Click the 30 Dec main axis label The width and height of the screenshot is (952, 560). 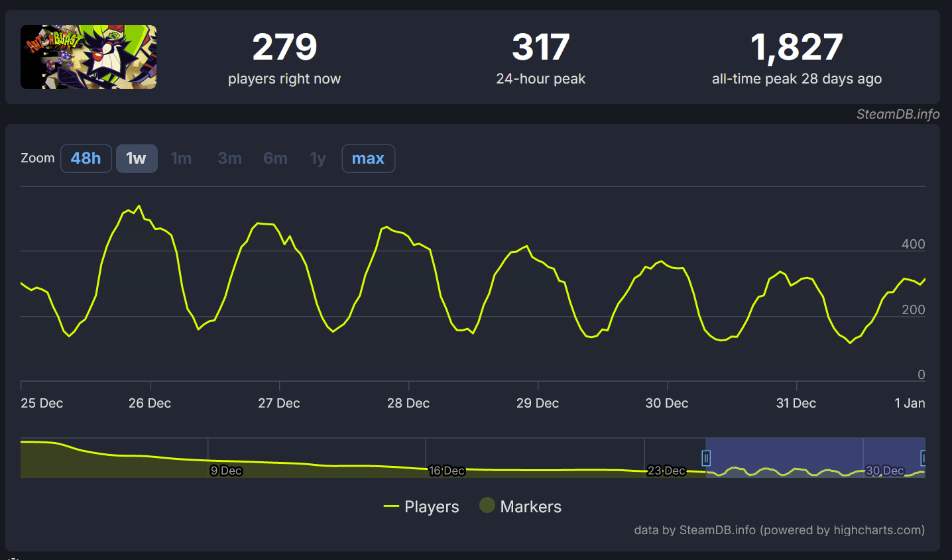[667, 403]
